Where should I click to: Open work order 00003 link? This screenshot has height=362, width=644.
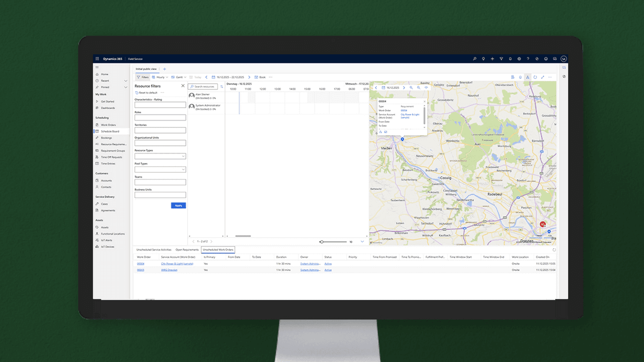coord(141,270)
